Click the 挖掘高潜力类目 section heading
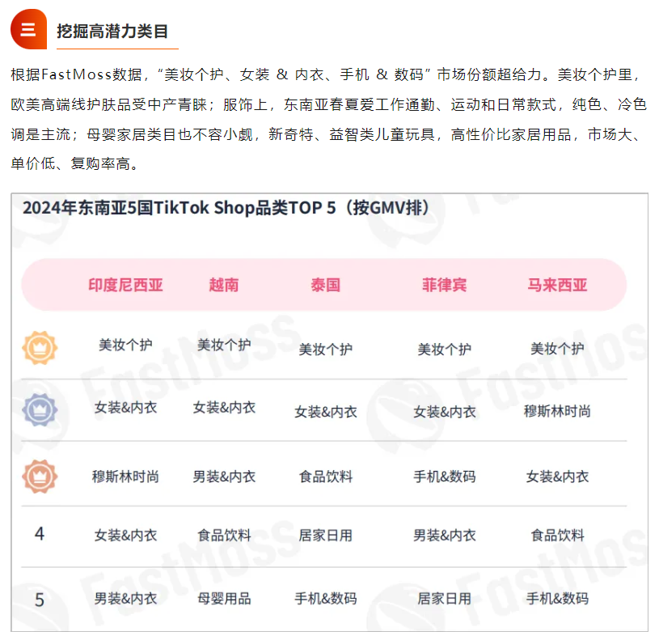The image size is (659, 644). click(x=112, y=31)
